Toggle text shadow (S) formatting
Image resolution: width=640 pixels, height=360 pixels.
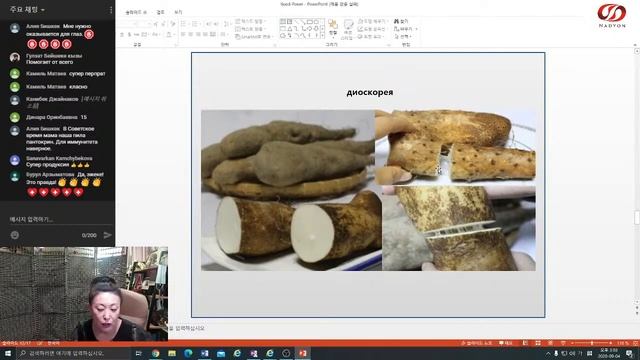pos(129,35)
